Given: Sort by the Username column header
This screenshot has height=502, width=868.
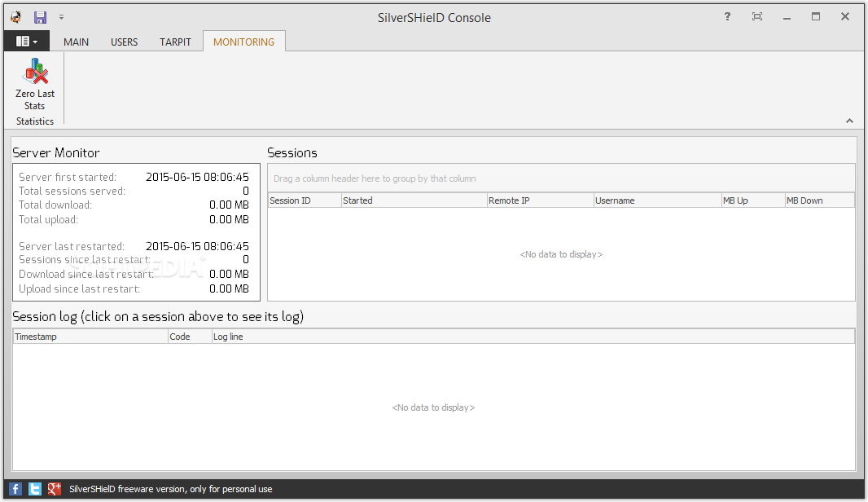Looking at the screenshot, I should [x=657, y=200].
